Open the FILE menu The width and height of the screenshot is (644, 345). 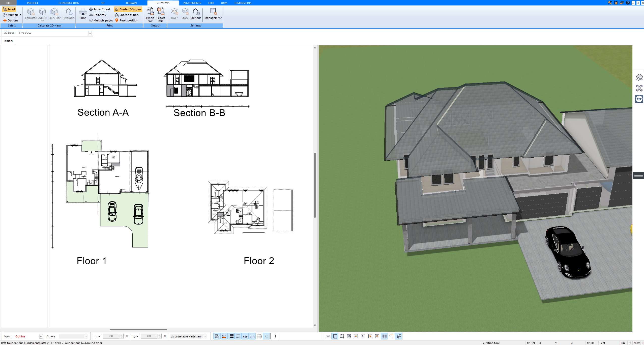coord(8,3)
